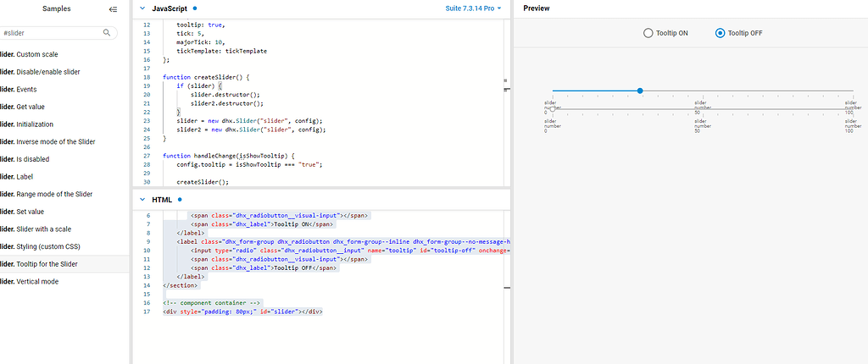Click the '<!-- component container -->' comment
The height and width of the screenshot is (364, 868).
(211, 303)
